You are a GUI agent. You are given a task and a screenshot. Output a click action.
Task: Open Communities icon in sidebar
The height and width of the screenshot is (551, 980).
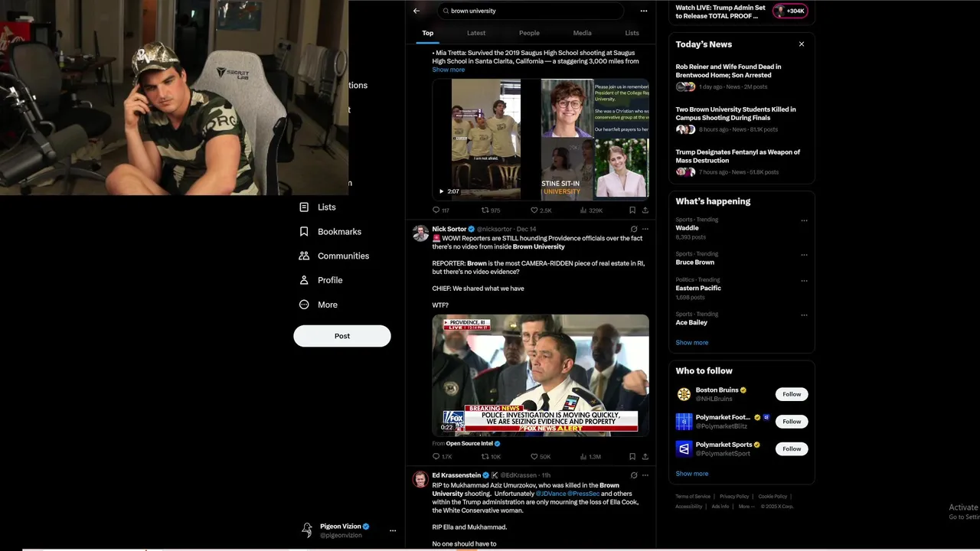coord(304,256)
